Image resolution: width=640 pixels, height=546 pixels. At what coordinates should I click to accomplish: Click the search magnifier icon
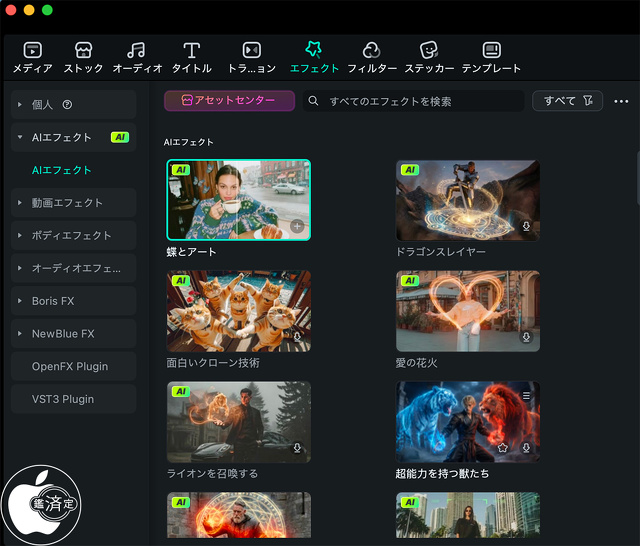point(313,101)
